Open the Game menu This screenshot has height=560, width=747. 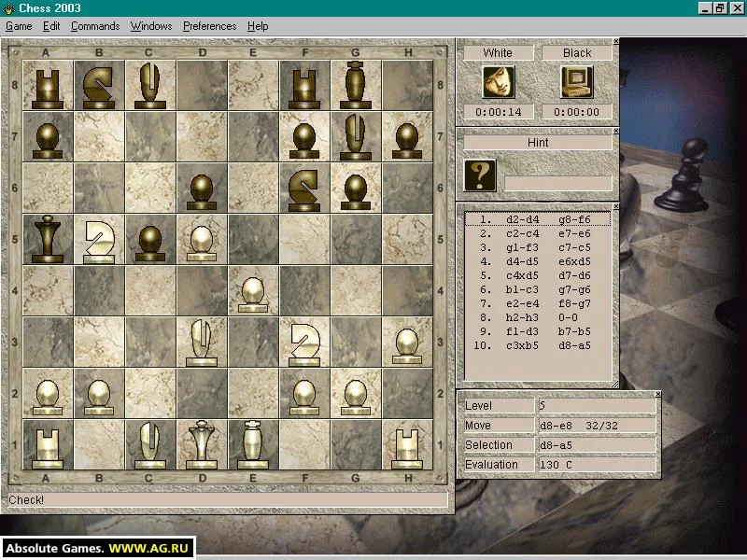tap(19, 26)
